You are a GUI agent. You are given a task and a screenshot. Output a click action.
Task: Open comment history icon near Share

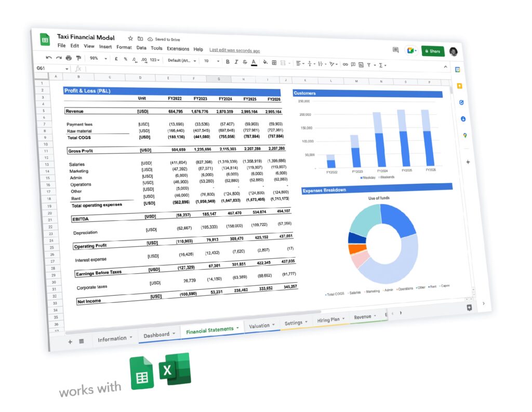click(395, 50)
